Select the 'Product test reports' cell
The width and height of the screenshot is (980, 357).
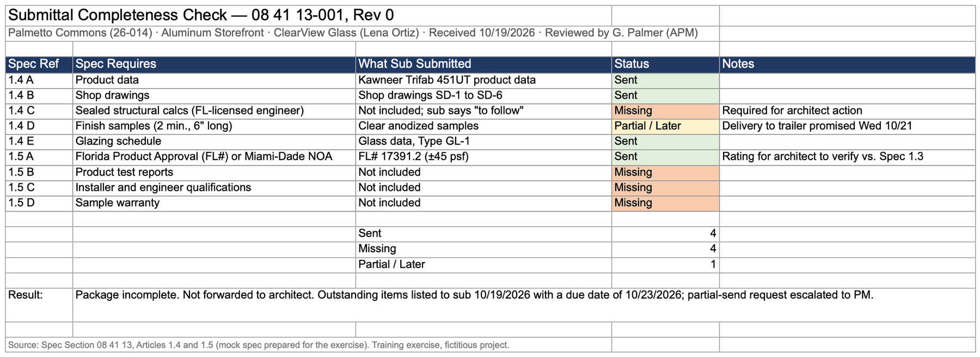coord(214,172)
